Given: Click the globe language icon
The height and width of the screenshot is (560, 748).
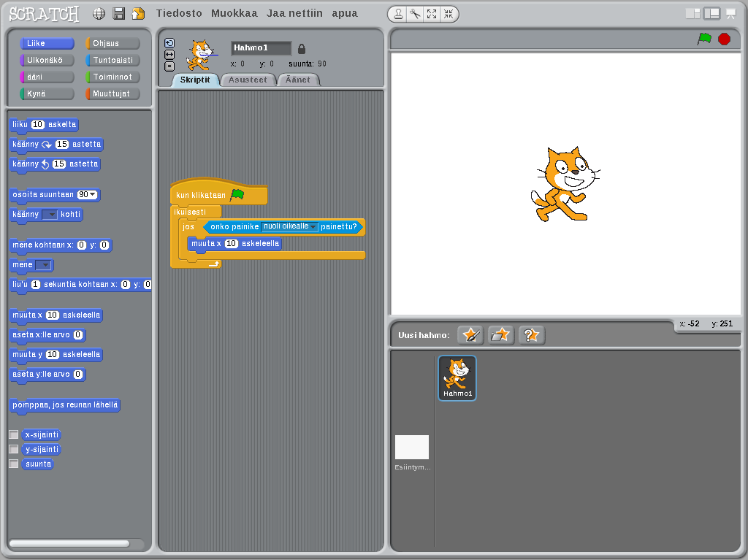Looking at the screenshot, I should point(99,14).
